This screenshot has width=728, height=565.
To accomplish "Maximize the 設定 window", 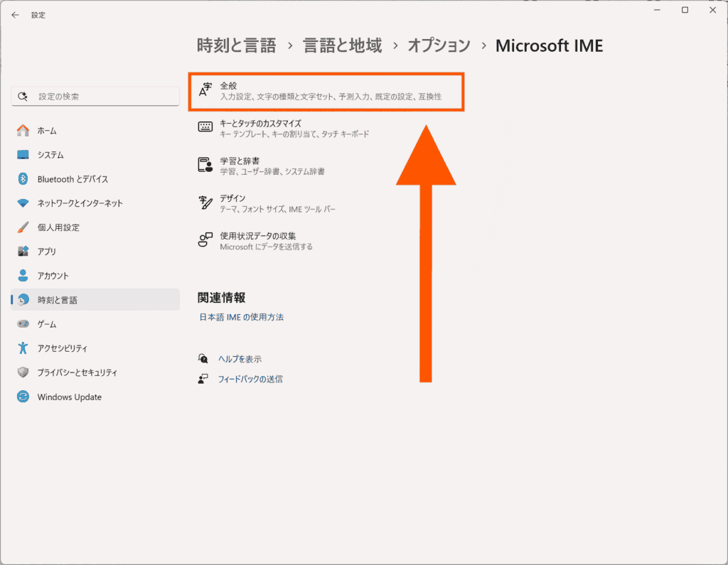I will [x=685, y=10].
